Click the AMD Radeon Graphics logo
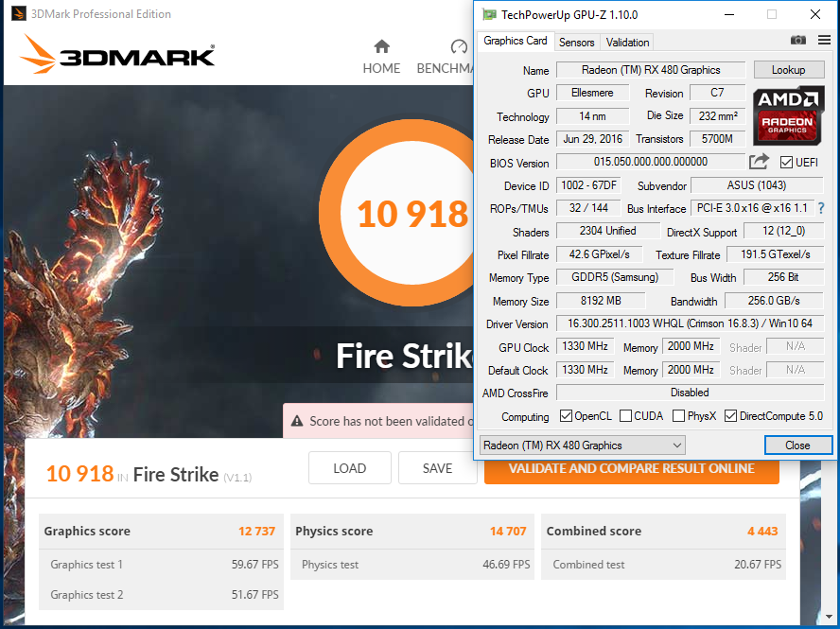The image size is (840, 629). (x=788, y=116)
